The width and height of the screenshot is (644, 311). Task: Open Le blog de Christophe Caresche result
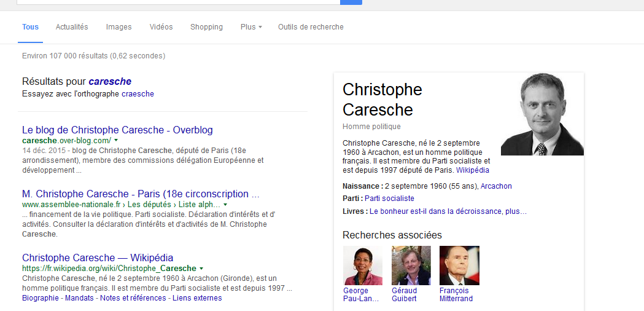click(117, 130)
